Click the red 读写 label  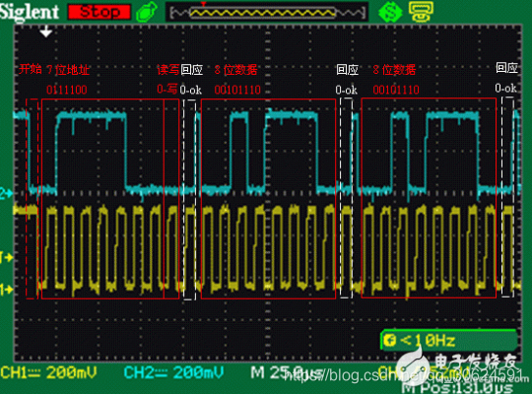coord(167,70)
